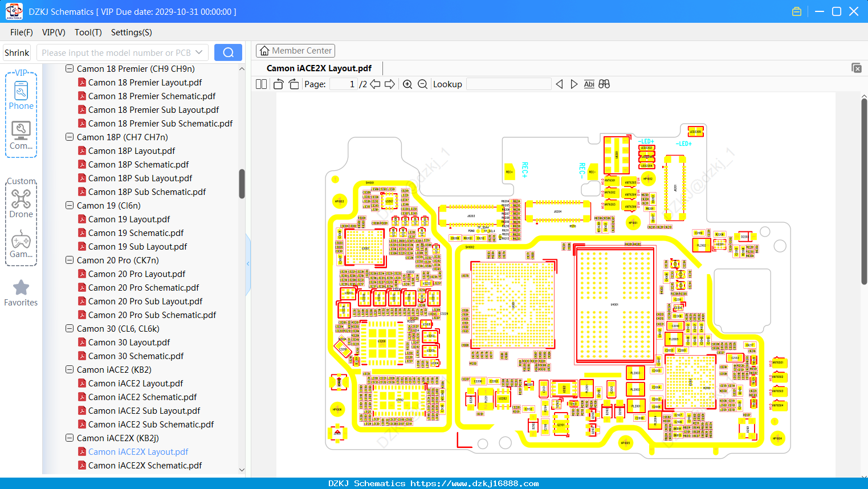Toggle the Abi text match option
868x489 pixels.
[589, 84]
